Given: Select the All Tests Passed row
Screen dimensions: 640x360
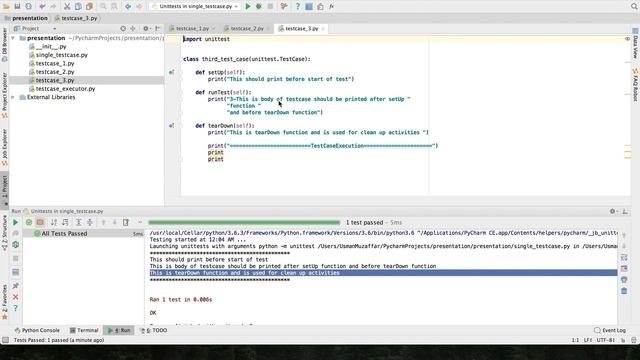Looking at the screenshot, I should point(83,233).
